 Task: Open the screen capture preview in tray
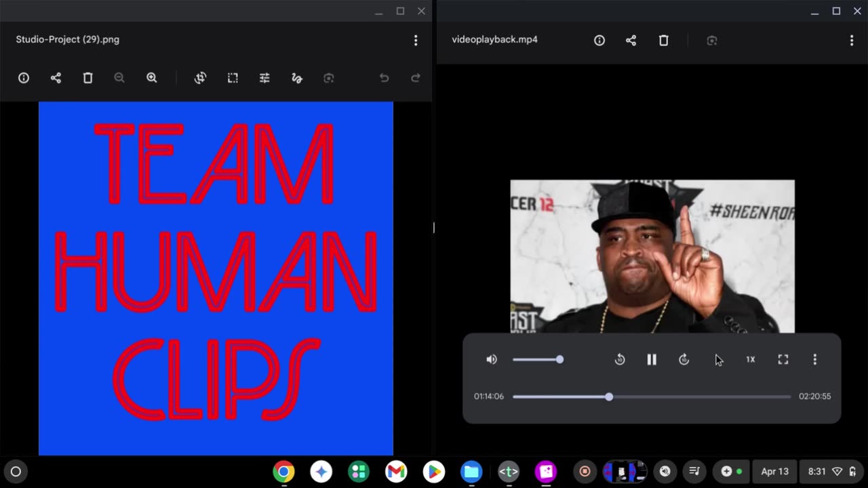[x=624, y=472]
